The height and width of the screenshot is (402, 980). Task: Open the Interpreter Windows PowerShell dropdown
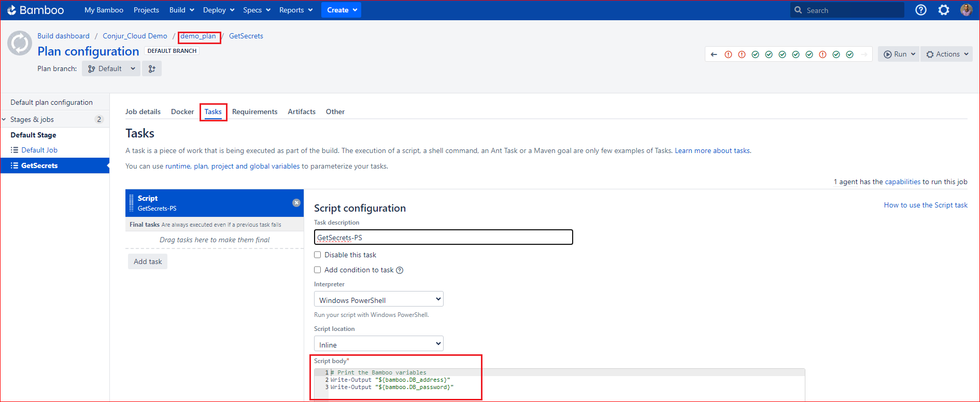pos(379,299)
